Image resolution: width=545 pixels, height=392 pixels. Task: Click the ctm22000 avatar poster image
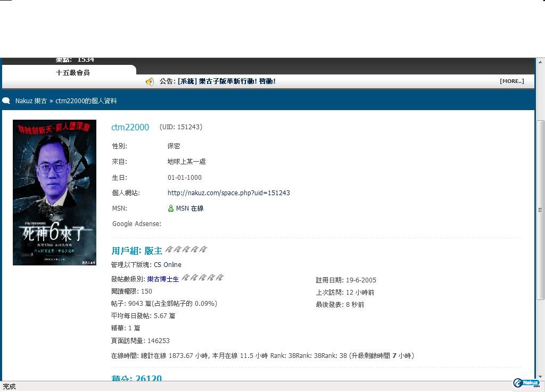(55, 193)
